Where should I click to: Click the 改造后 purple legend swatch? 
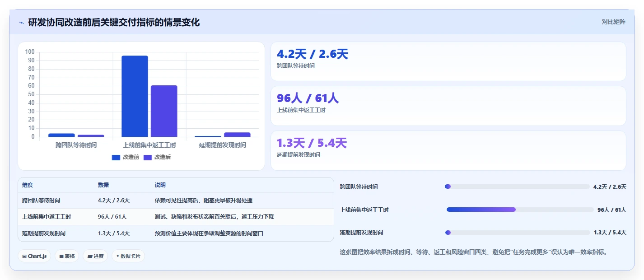148,157
